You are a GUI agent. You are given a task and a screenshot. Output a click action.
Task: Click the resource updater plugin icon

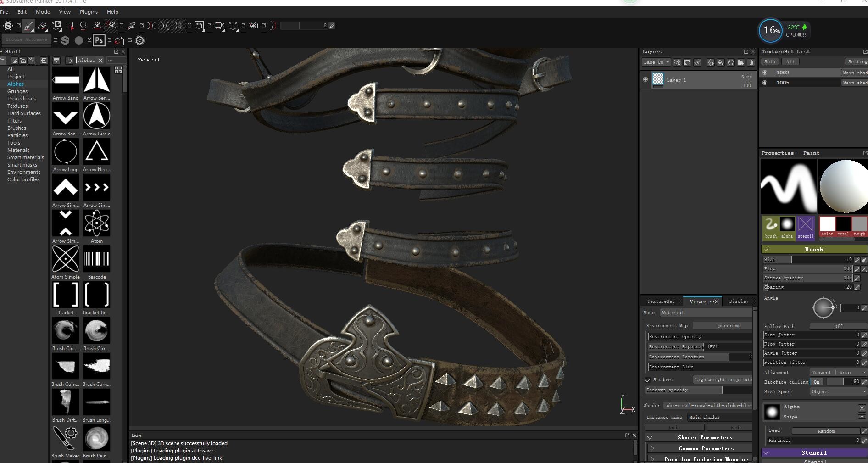click(119, 40)
